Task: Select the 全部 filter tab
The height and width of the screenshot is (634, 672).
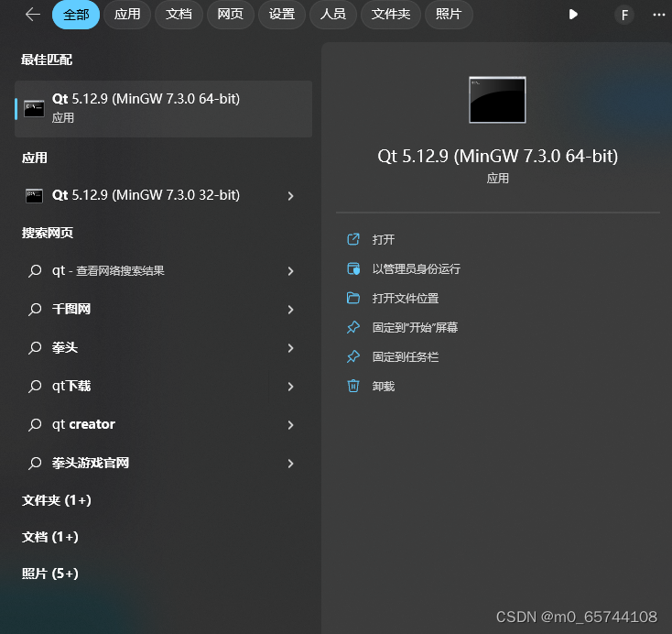Action: (x=76, y=15)
